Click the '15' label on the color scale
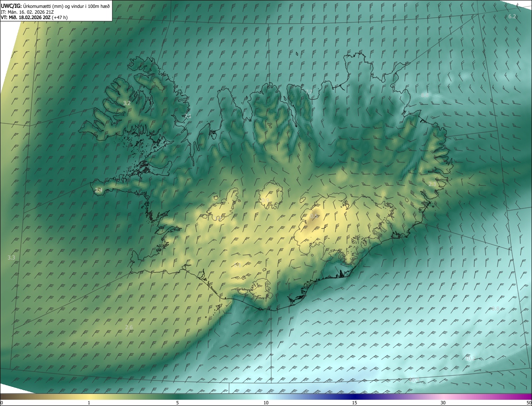Viewport: 532px width, 406px height. (355, 403)
